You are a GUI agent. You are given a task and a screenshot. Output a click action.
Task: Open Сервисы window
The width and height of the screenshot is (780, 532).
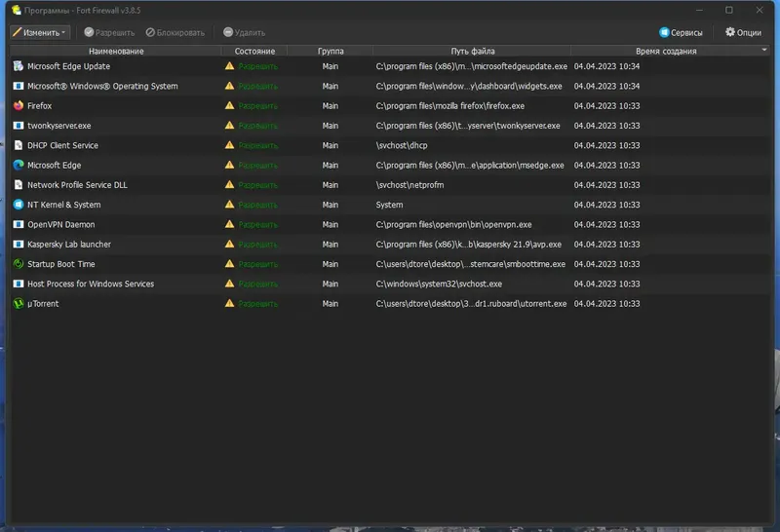tap(681, 32)
